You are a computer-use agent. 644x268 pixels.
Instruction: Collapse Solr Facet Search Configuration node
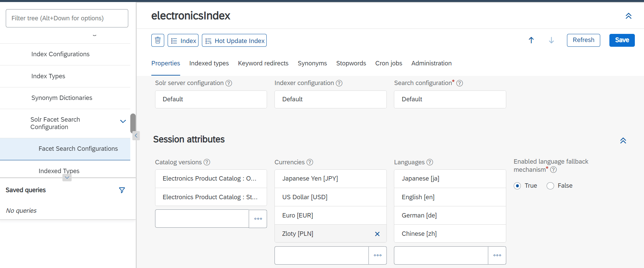[x=123, y=121]
